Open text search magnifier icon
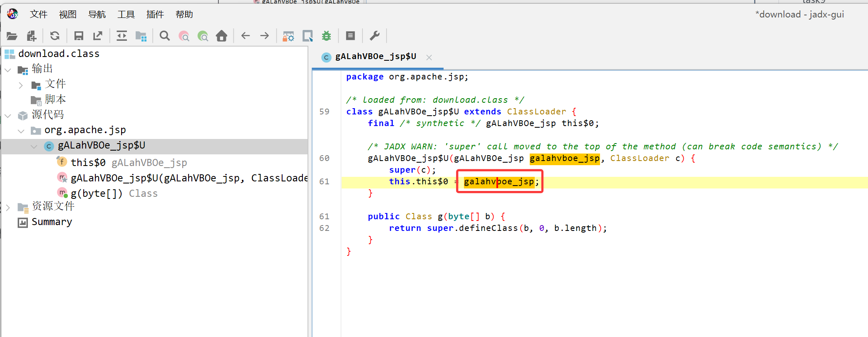 coord(165,36)
